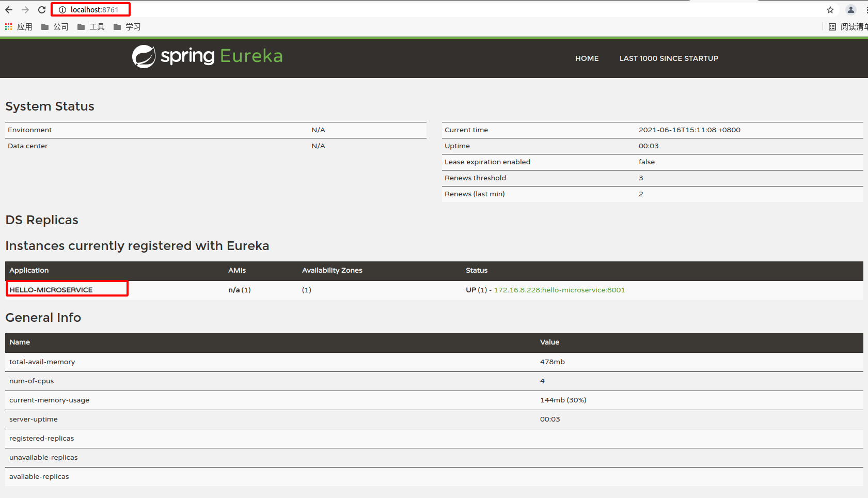Open the 工具 bookmark folder
The width and height of the screenshot is (868, 498).
pos(91,27)
